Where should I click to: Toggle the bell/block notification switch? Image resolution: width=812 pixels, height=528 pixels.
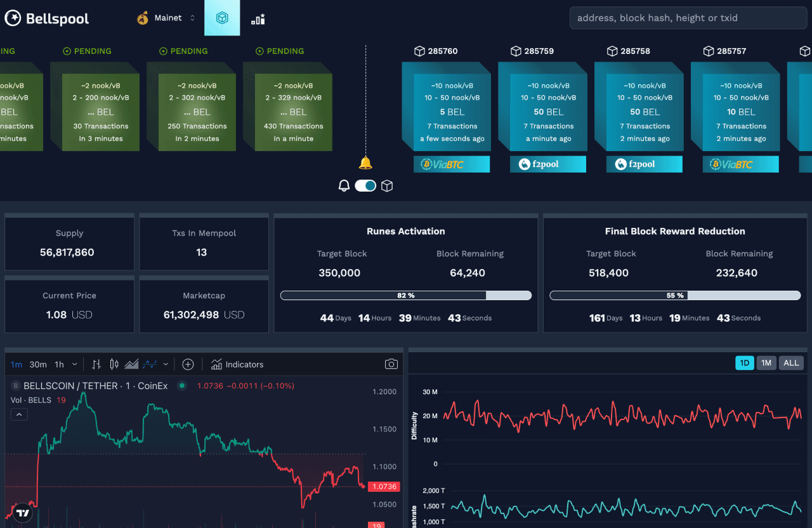[365, 185]
